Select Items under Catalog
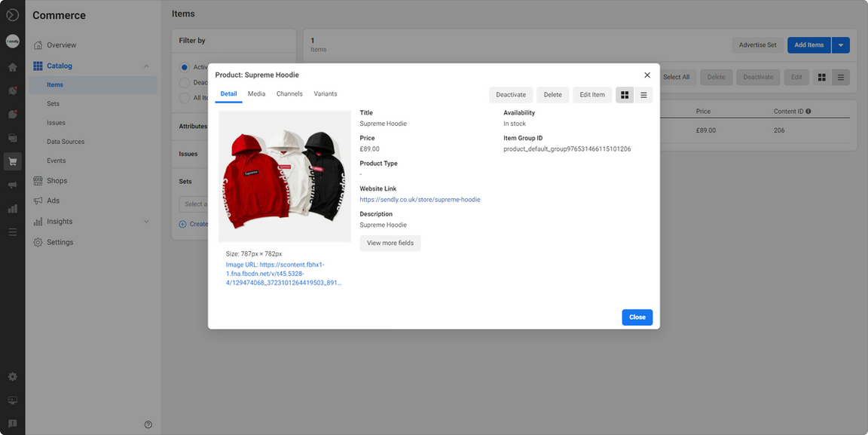The height and width of the screenshot is (435, 868). pos(91,84)
